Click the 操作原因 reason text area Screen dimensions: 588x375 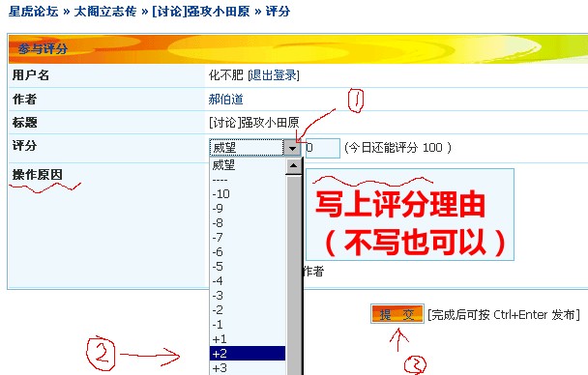point(409,215)
